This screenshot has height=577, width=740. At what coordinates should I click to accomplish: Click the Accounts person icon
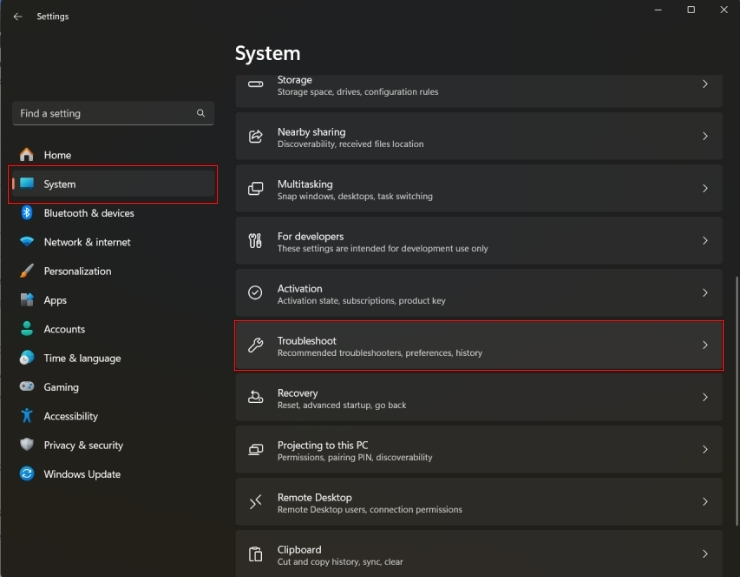click(27, 329)
